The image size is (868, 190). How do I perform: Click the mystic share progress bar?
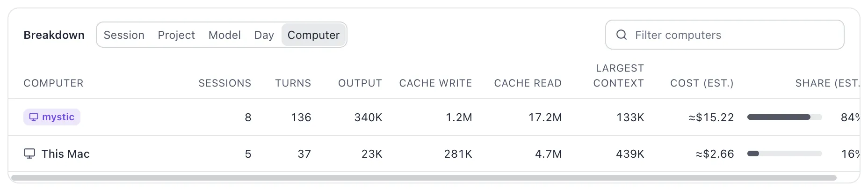pos(784,117)
